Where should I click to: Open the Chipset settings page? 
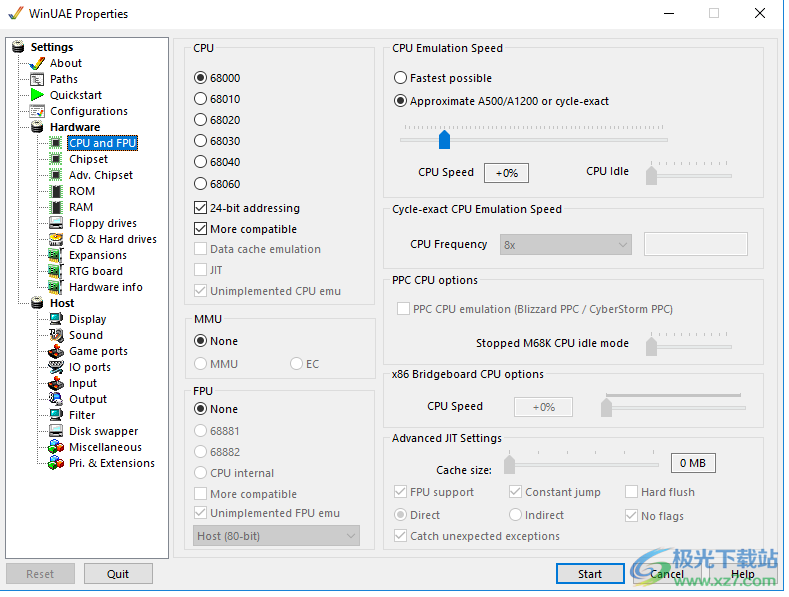pyautogui.click(x=89, y=160)
